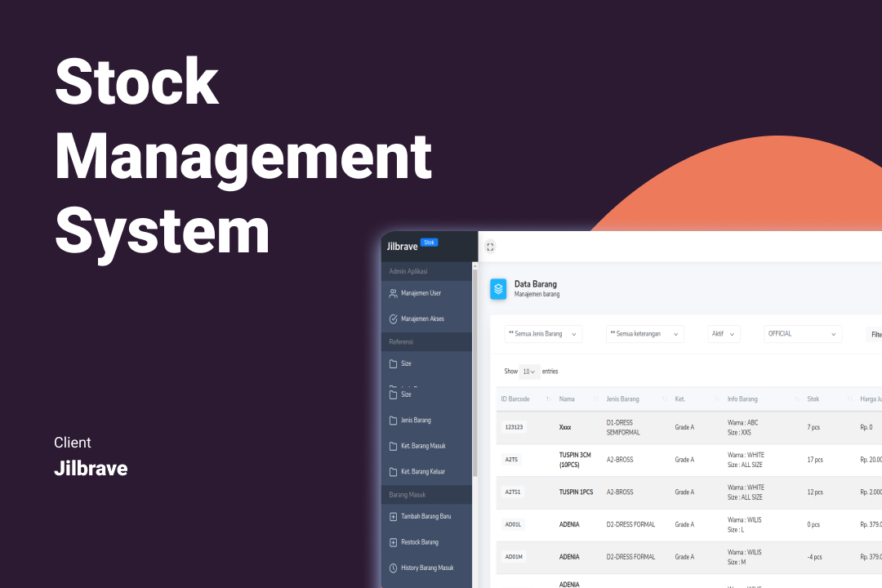Click the Ket. Barang Keluar folder icon
This screenshot has height=588, width=882.
[x=393, y=472]
